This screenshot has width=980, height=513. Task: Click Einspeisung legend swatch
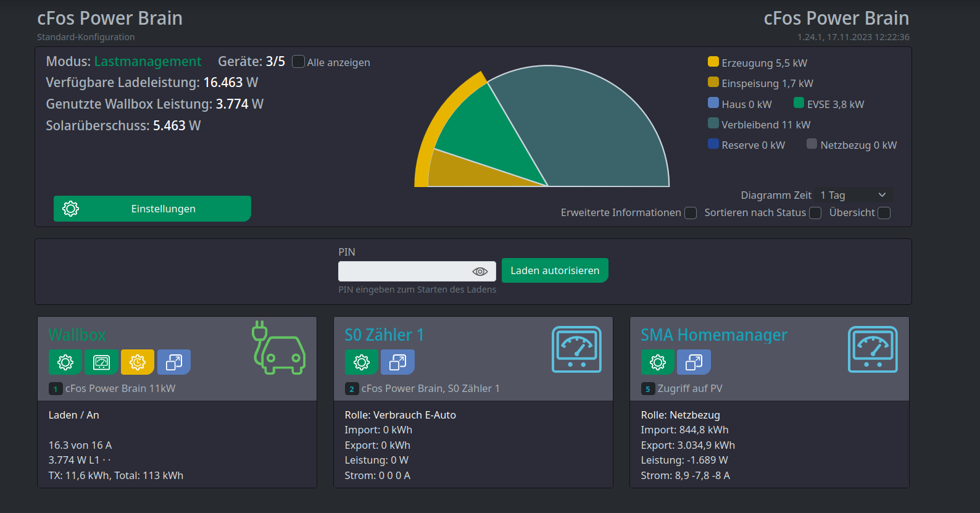coord(713,82)
